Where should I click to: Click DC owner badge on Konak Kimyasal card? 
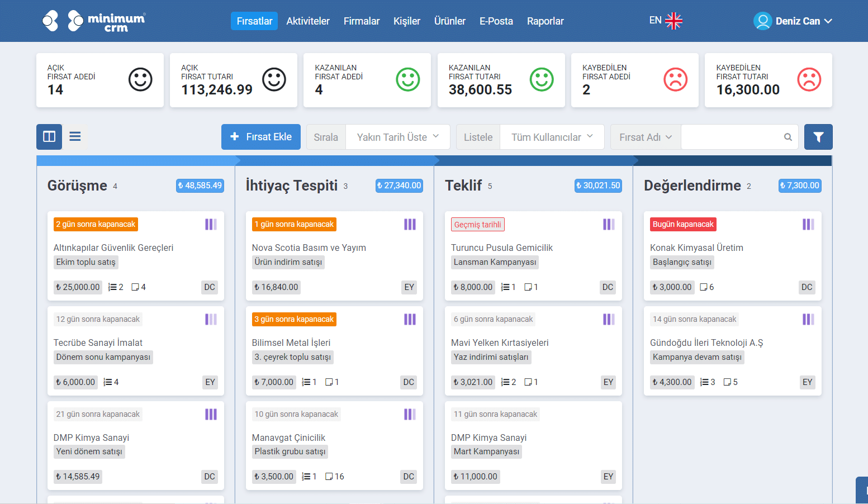point(807,287)
